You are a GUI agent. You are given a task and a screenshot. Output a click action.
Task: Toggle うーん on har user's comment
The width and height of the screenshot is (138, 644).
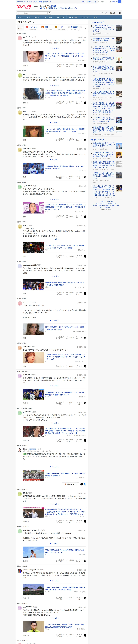click(79, 65)
